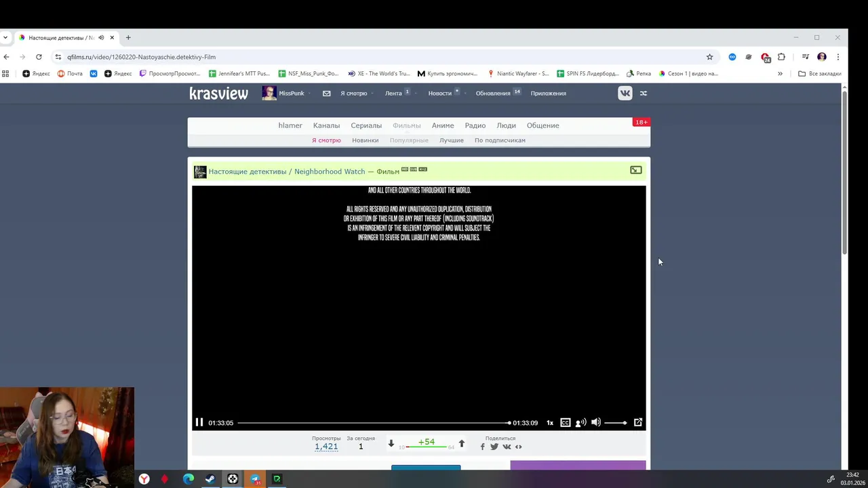Image resolution: width=868 pixels, height=488 pixels.
Task: Change the 1x playback speed
Action: click(x=550, y=423)
